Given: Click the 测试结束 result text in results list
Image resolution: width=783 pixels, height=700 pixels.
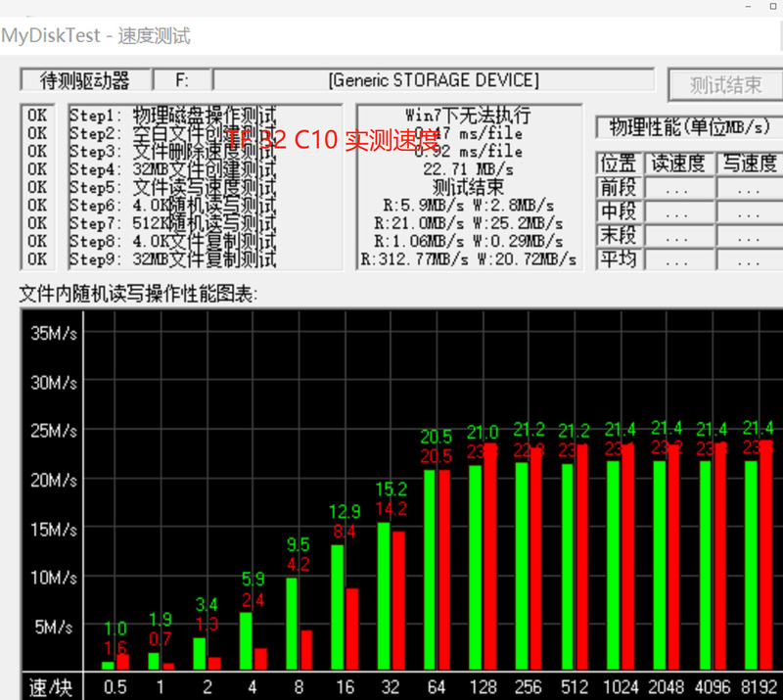Looking at the screenshot, I should [469, 187].
